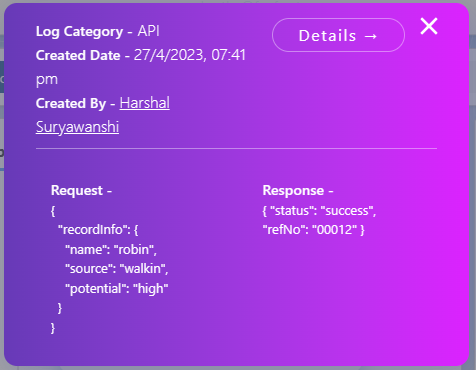Click the arrow icon inside Details button

(371, 36)
